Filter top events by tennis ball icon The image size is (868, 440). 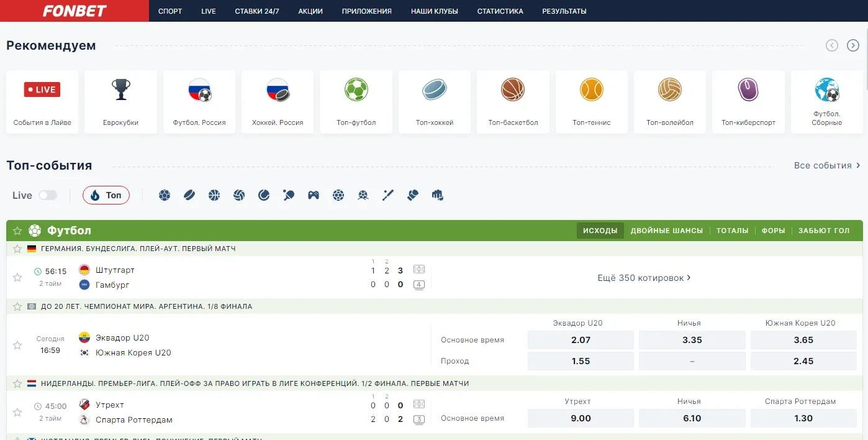pyautogui.click(x=264, y=195)
